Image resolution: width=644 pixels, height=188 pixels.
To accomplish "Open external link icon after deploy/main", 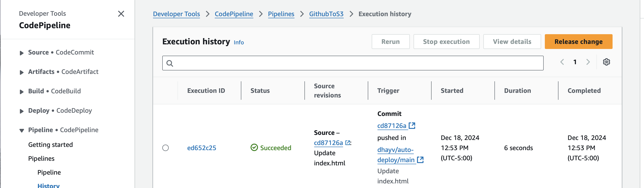I will pos(420,160).
